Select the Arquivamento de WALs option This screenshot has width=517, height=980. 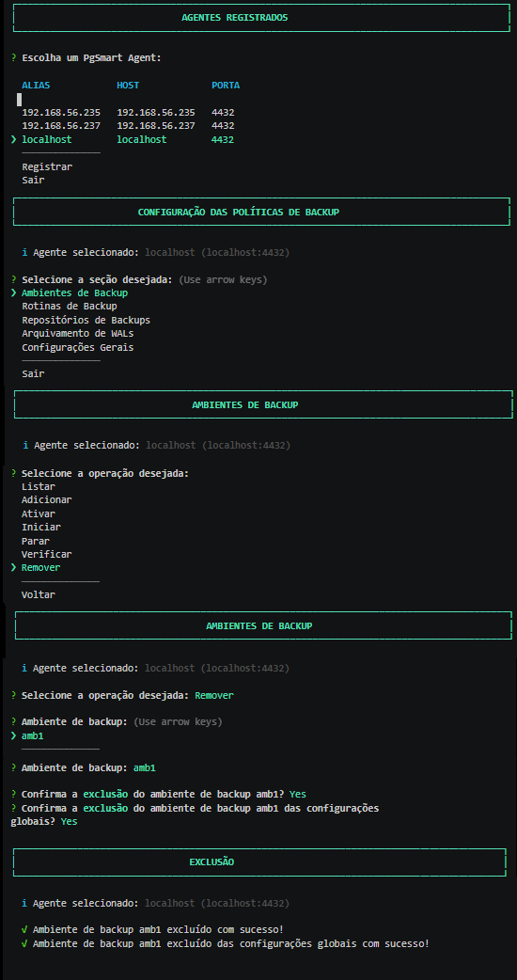[77, 334]
